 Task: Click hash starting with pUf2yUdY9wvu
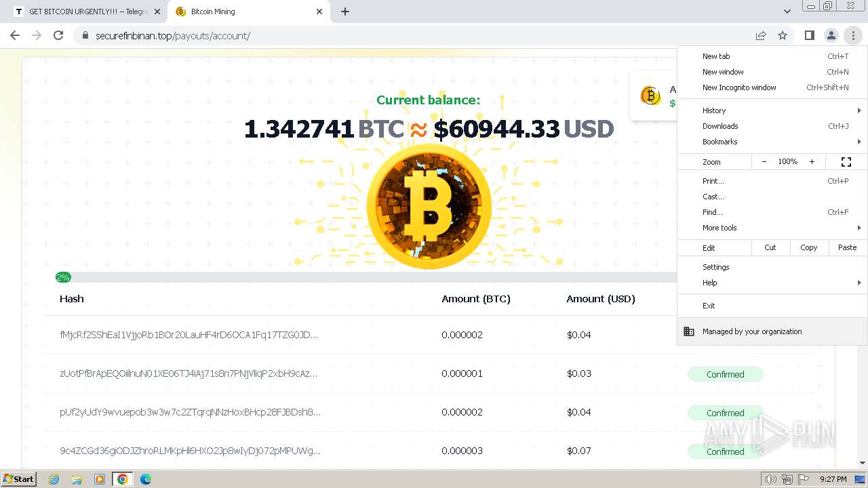191,412
